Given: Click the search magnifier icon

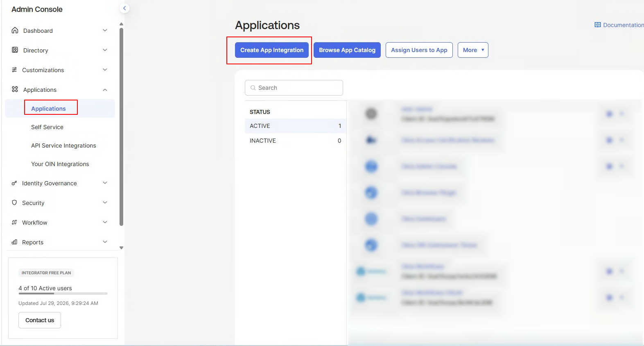Looking at the screenshot, I should point(253,88).
